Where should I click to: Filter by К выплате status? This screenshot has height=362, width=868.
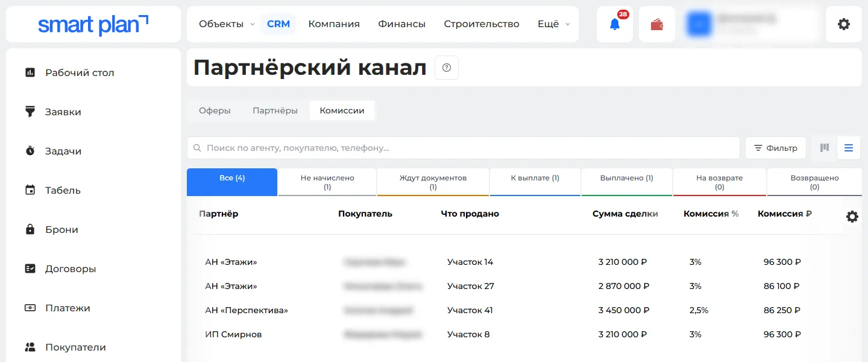click(535, 182)
